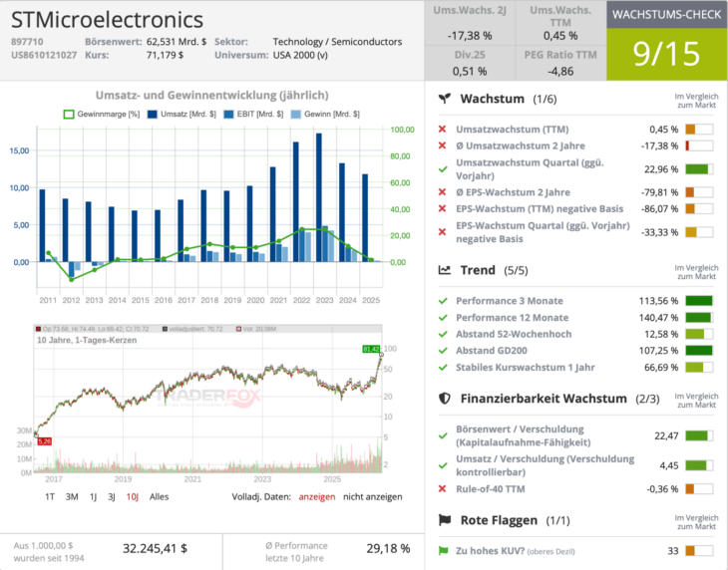
Task: Toggle Gewinnmarge [%] series in chart legend
Action: point(101,114)
